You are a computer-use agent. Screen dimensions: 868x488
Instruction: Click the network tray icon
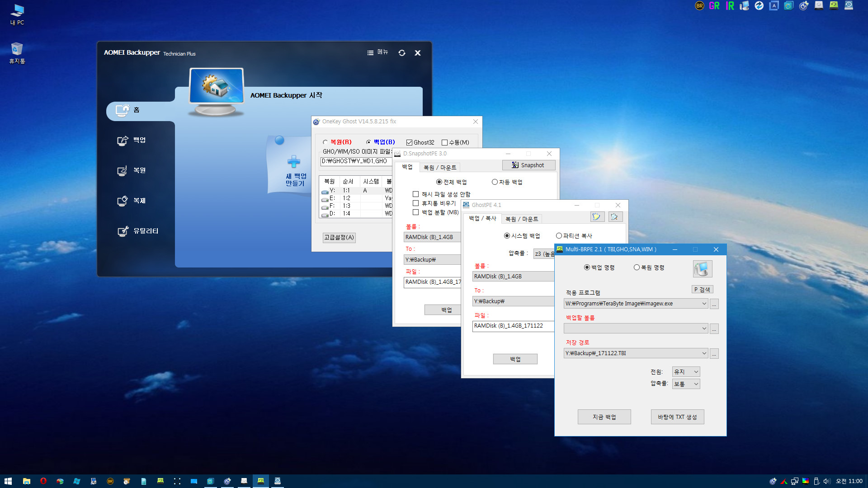tap(795, 481)
